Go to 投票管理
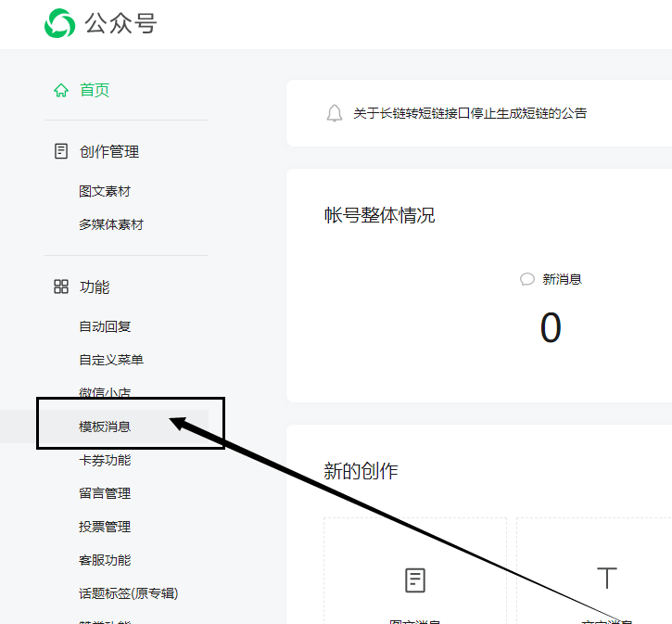Screen dimensions: 672x624 (x=105, y=527)
